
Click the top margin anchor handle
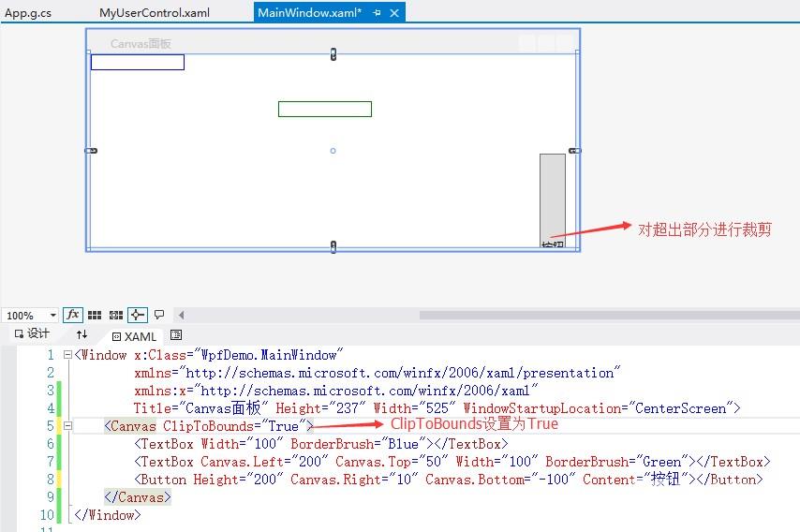tap(333, 54)
